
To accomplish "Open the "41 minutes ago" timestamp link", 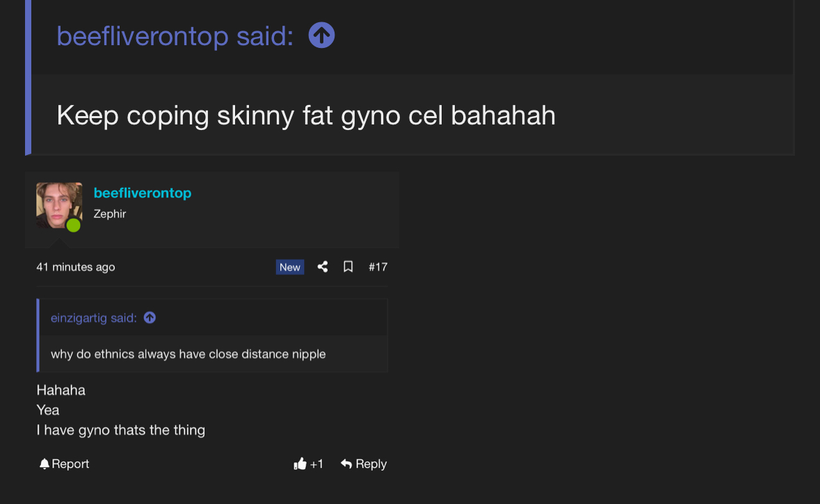I will coord(76,267).
